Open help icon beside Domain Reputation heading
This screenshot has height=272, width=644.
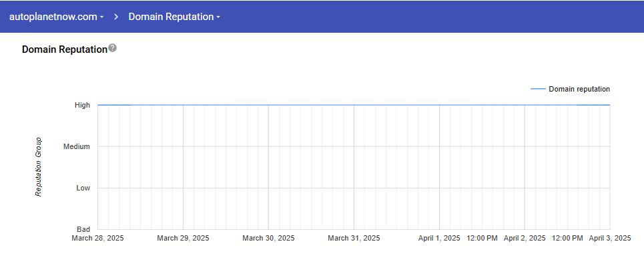pyautogui.click(x=113, y=48)
